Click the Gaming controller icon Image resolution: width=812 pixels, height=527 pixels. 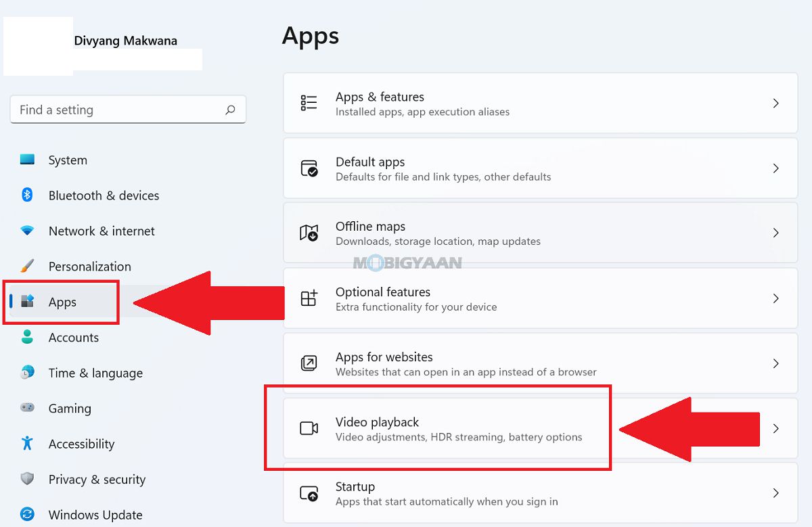(x=27, y=408)
